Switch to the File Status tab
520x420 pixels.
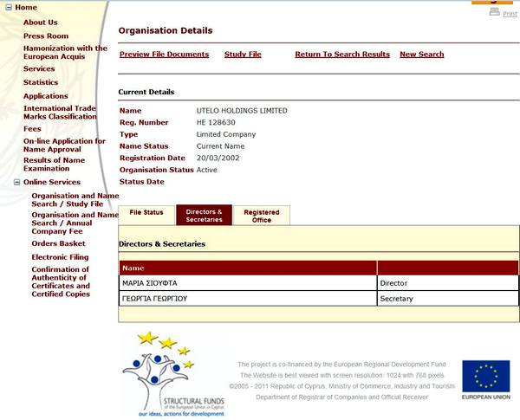[x=146, y=212]
